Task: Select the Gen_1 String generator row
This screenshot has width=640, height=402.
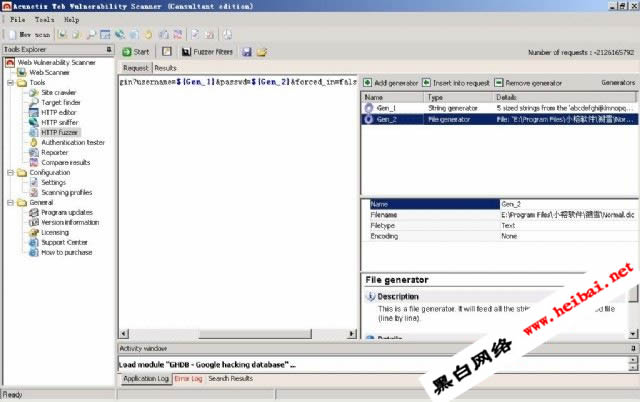Action: point(499,108)
